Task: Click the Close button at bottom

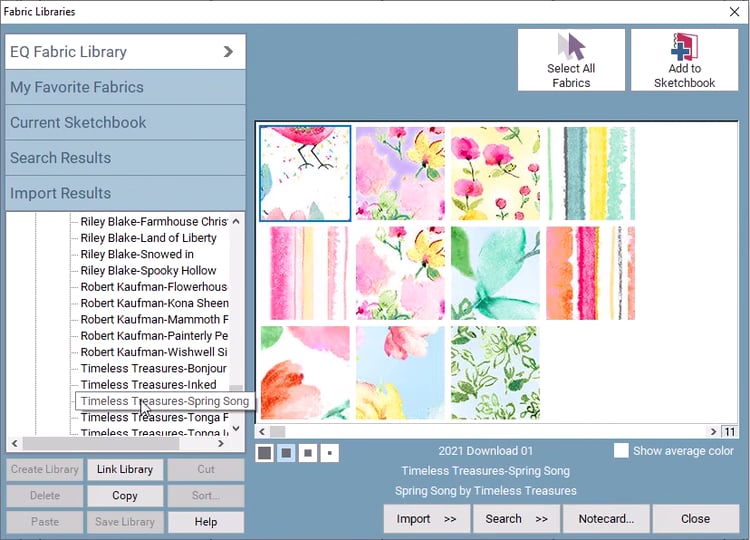Action: [695, 518]
